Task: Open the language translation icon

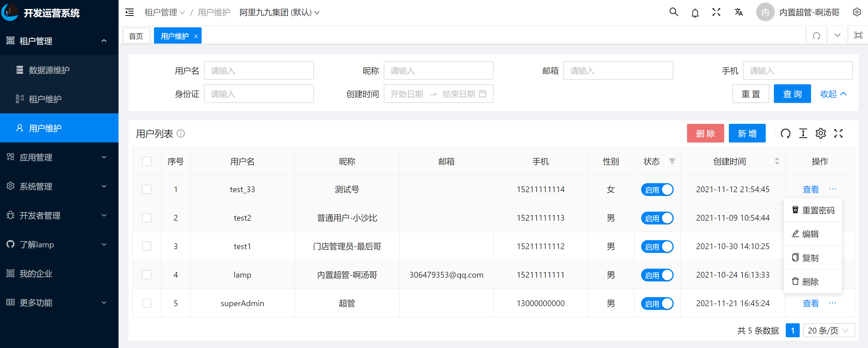Action: pyautogui.click(x=738, y=13)
